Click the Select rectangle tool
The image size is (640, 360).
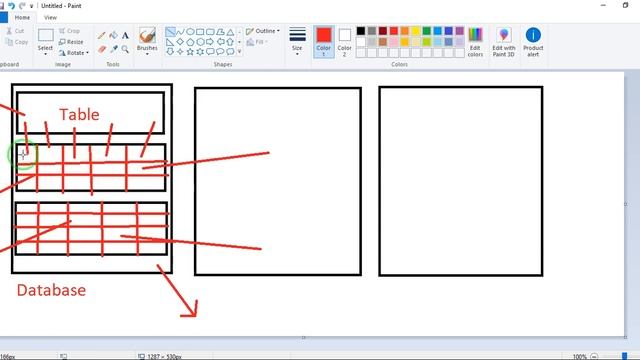(x=45, y=36)
